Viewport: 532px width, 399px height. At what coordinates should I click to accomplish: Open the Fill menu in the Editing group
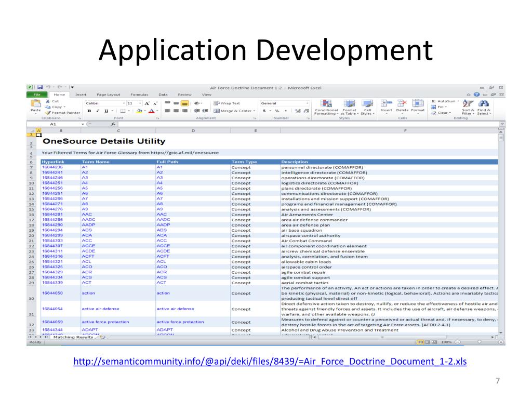point(439,107)
